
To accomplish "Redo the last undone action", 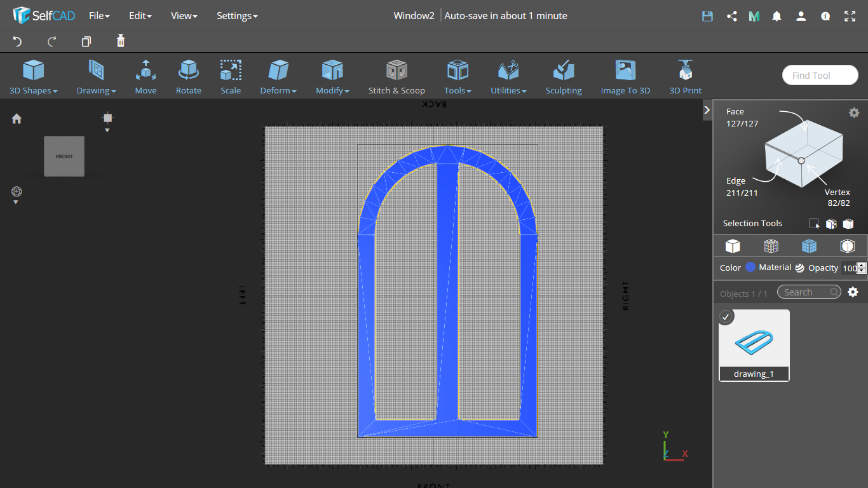I will pyautogui.click(x=52, y=41).
